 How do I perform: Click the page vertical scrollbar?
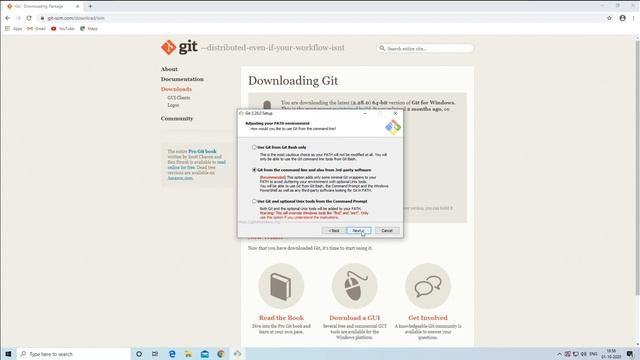pos(637,167)
